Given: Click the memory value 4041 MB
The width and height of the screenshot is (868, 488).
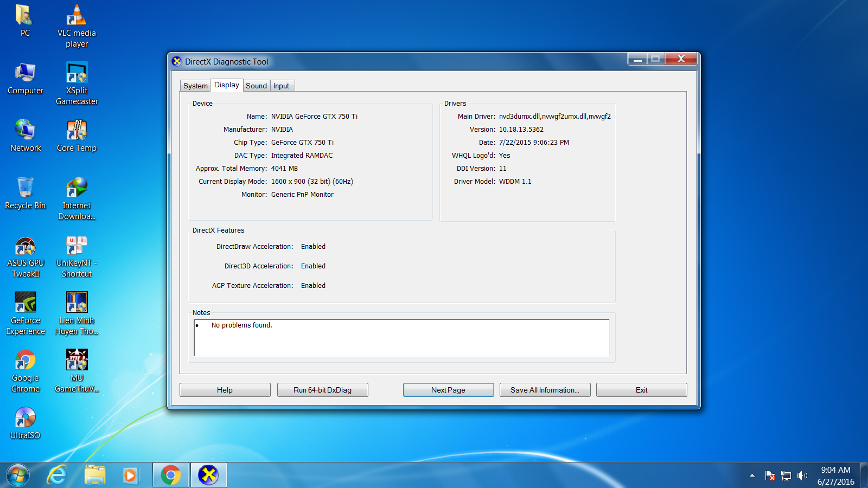Looking at the screenshot, I should point(284,168).
